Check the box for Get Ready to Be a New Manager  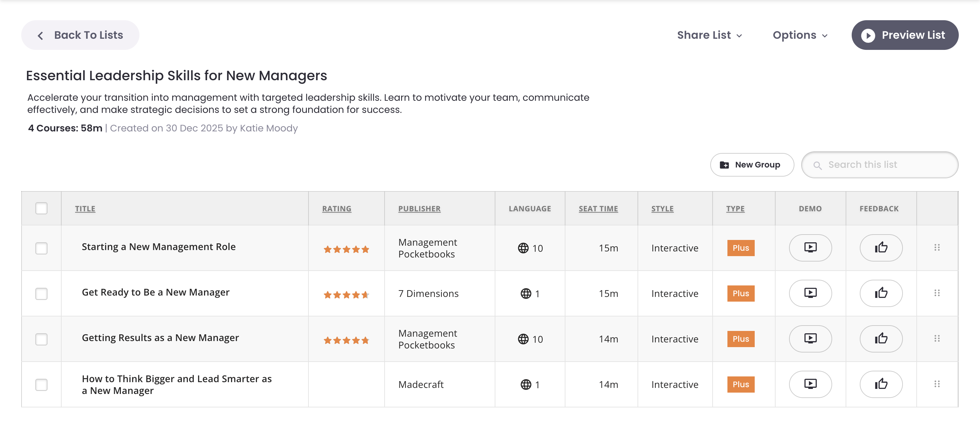[41, 294]
